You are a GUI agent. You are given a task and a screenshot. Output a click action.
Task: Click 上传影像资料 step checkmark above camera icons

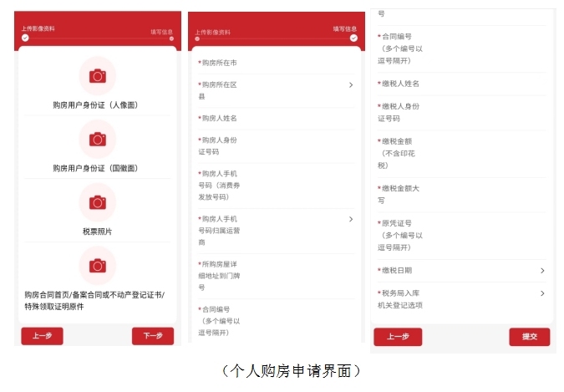[x=25, y=38]
